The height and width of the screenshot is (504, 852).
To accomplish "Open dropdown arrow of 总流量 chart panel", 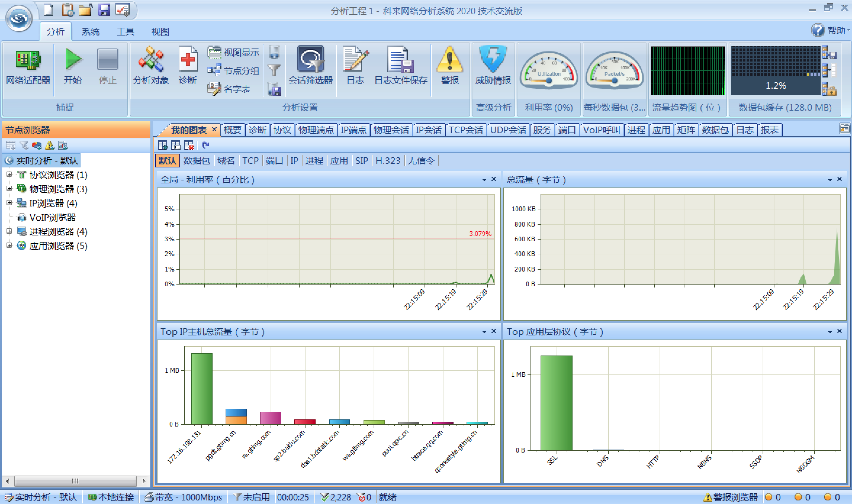I will 830,180.
